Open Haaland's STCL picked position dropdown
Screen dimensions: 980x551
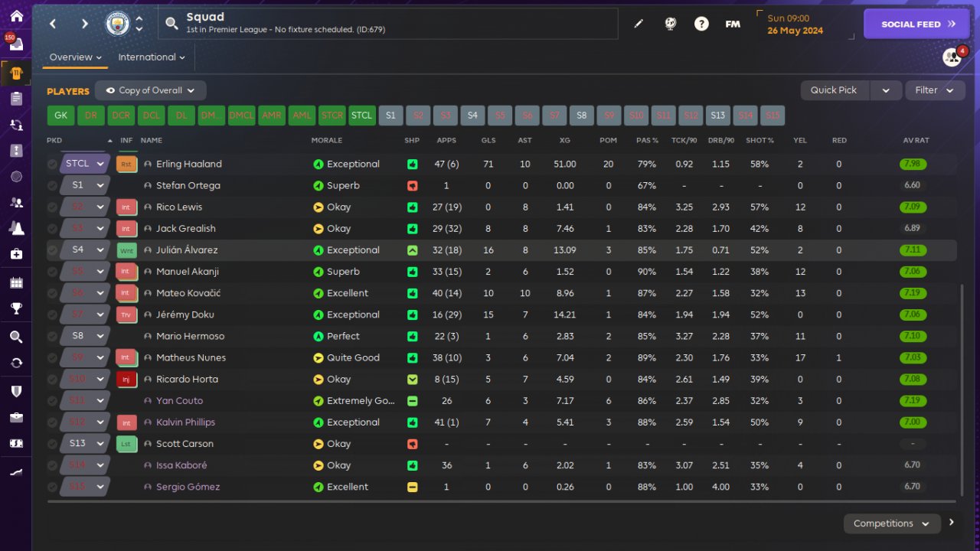(x=86, y=164)
